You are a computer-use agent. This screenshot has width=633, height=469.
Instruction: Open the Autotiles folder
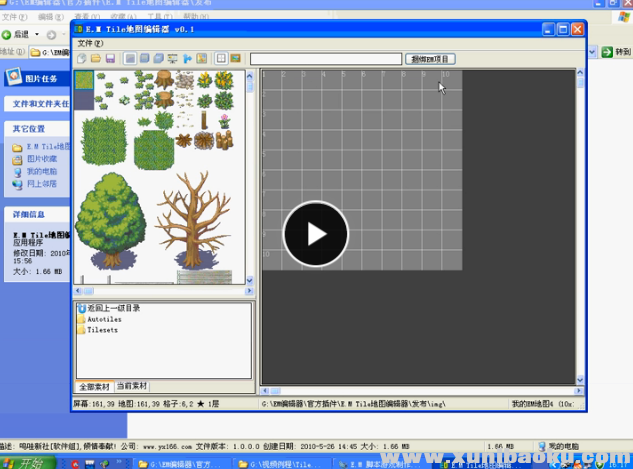[102, 319]
